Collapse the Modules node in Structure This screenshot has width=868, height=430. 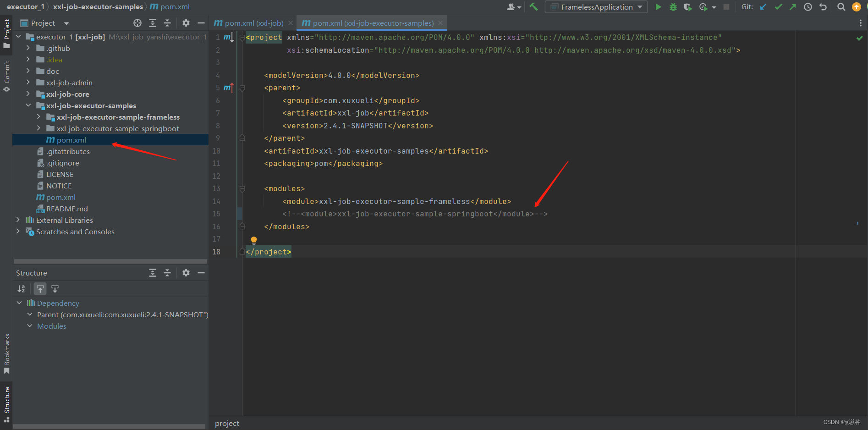tap(30, 325)
